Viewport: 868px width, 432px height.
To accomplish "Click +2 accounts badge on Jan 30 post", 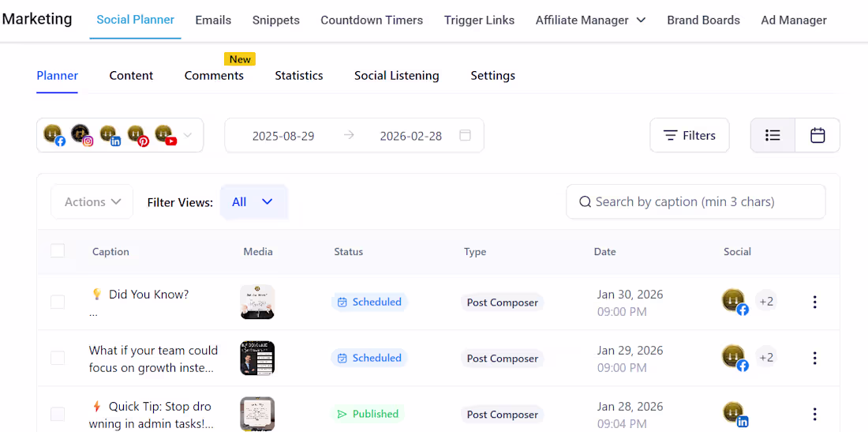I will (x=766, y=301).
